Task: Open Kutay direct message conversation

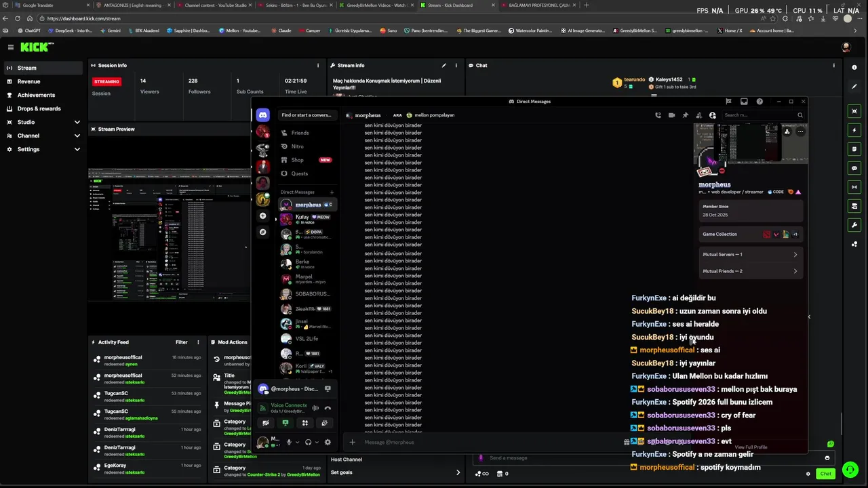Action: (307, 219)
